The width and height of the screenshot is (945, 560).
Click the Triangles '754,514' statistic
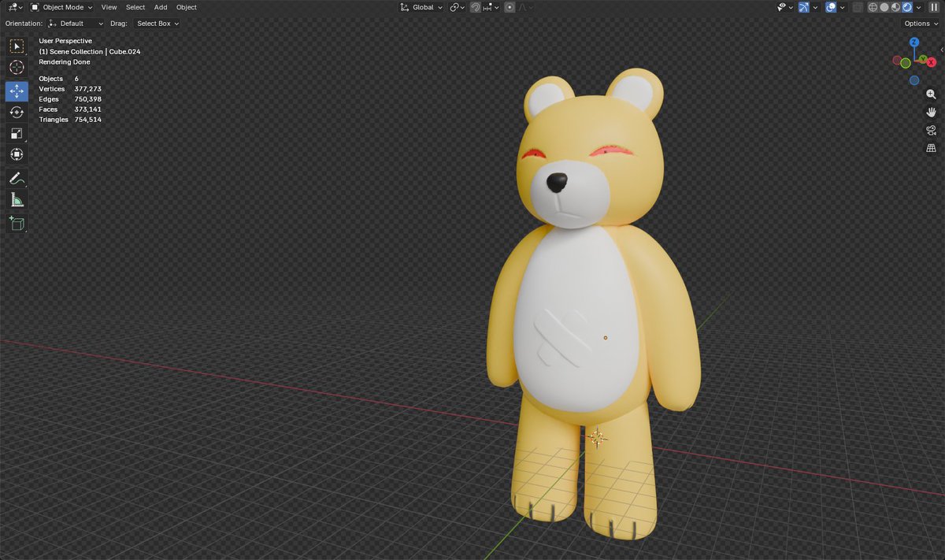(87, 120)
